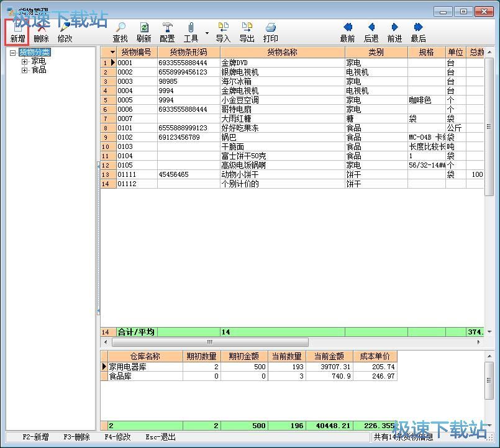Image resolution: width=500 pixels, height=448 pixels.
Task: Click the 刷新 (Refresh) icon
Action: (143, 32)
